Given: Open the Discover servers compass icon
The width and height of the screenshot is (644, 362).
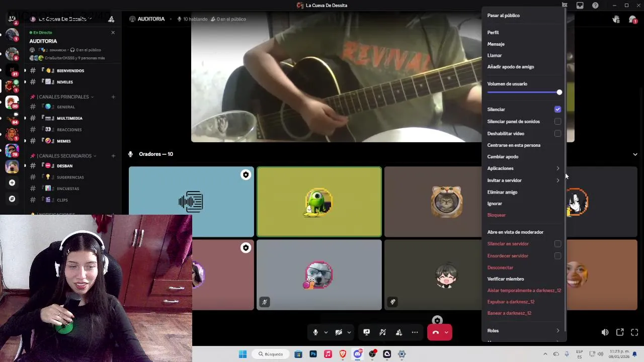Looking at the screenshot, I should (x=12, y=199).
